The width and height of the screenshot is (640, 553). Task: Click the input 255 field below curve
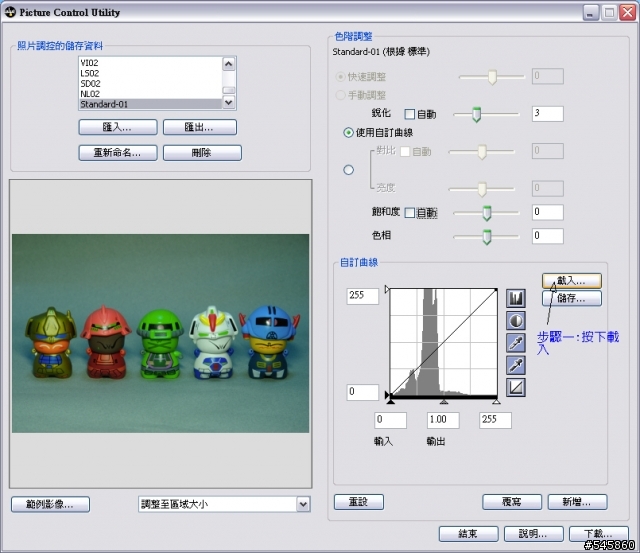click(496, 420)
